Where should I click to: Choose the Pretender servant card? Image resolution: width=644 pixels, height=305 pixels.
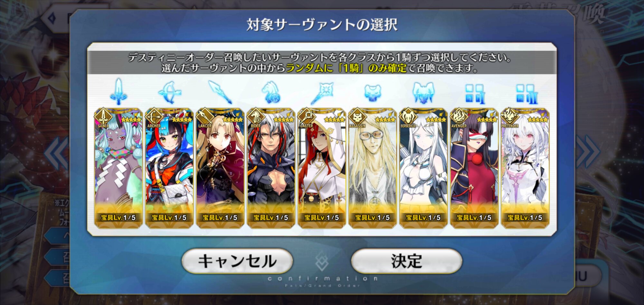525,168
